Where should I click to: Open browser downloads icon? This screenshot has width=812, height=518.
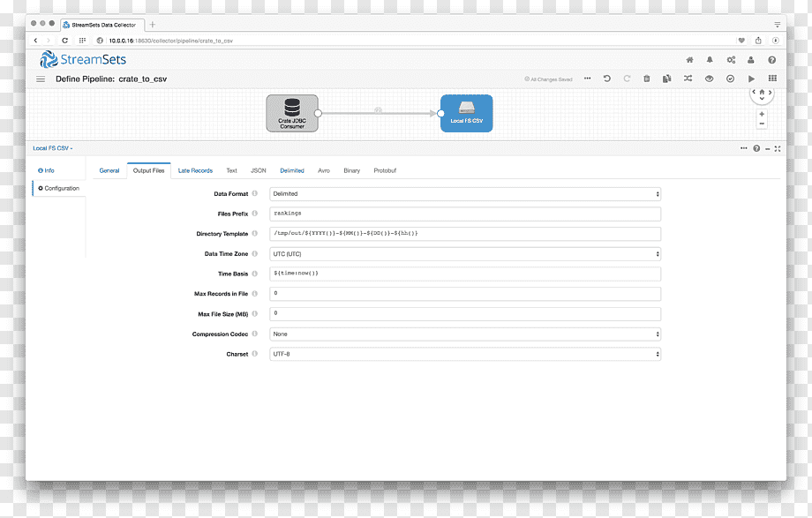coord(775,41)
